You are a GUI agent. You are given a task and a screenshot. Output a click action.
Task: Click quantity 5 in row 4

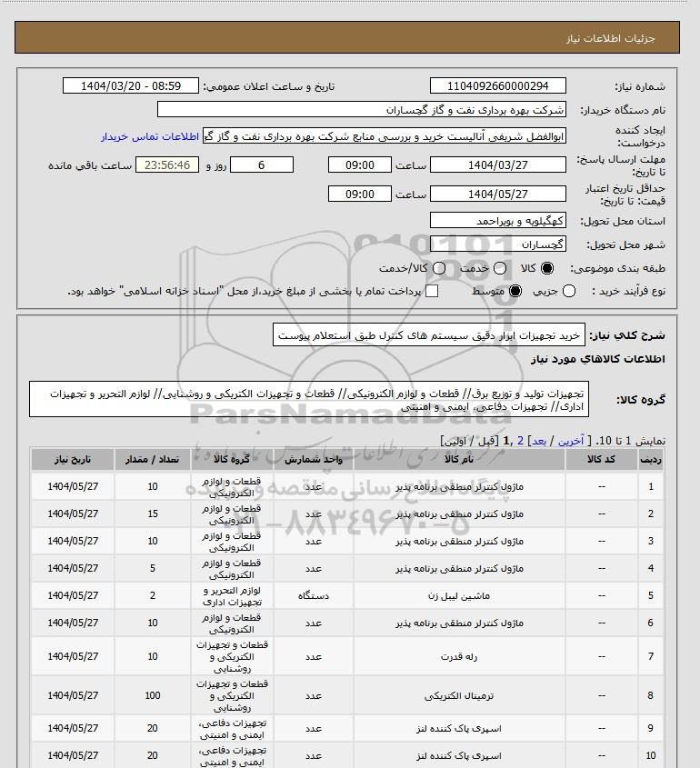(153, 568)
